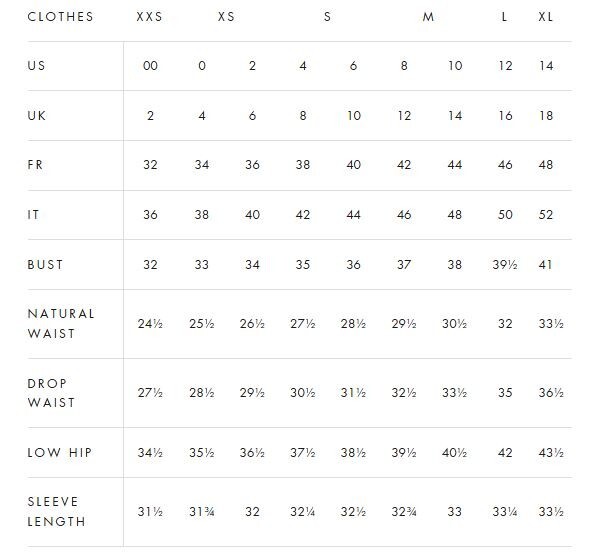The width and height of the screenshot is (613, 556).
Task: Click the SLEEVE LENGTH row label
Action: pyautogui.click(x=56, y=511)
